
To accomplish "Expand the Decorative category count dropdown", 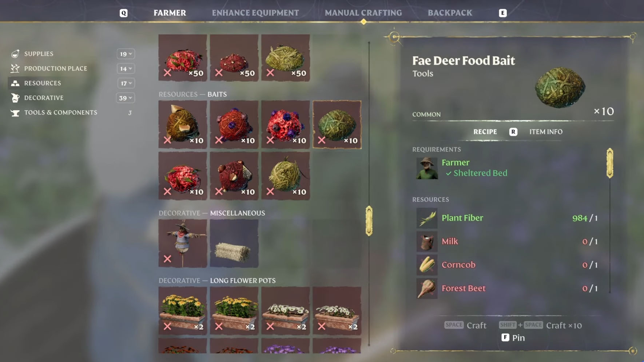I will (x=126, y=98).
